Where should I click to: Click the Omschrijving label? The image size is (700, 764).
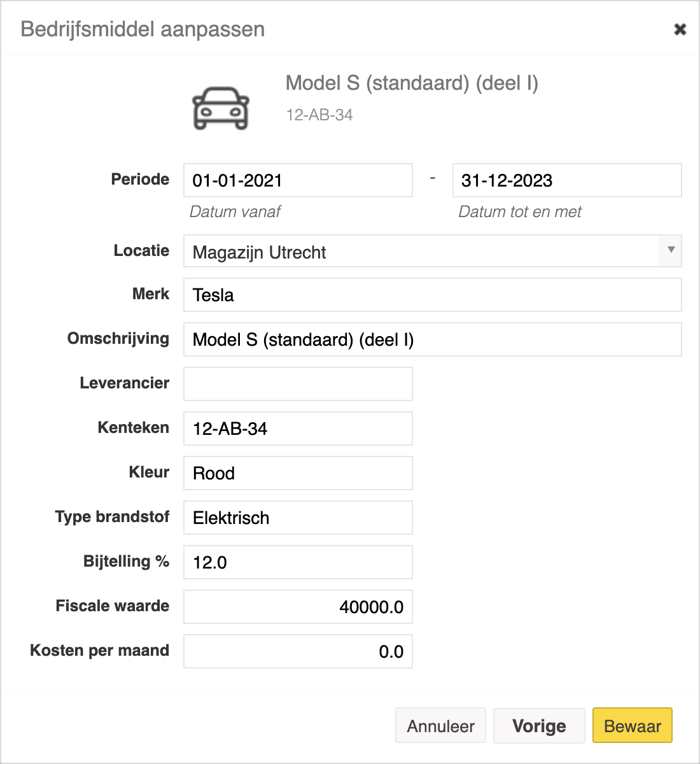pos(118,339)
